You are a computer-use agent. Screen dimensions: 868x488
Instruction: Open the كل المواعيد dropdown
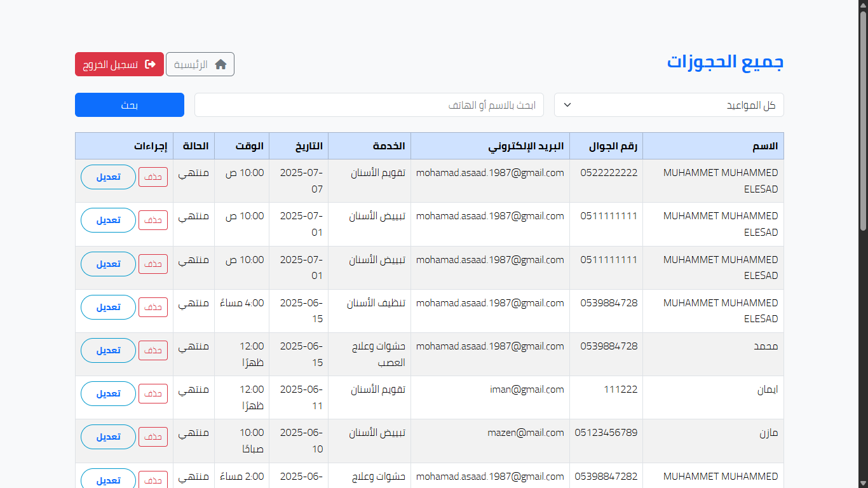pos(668,105)
